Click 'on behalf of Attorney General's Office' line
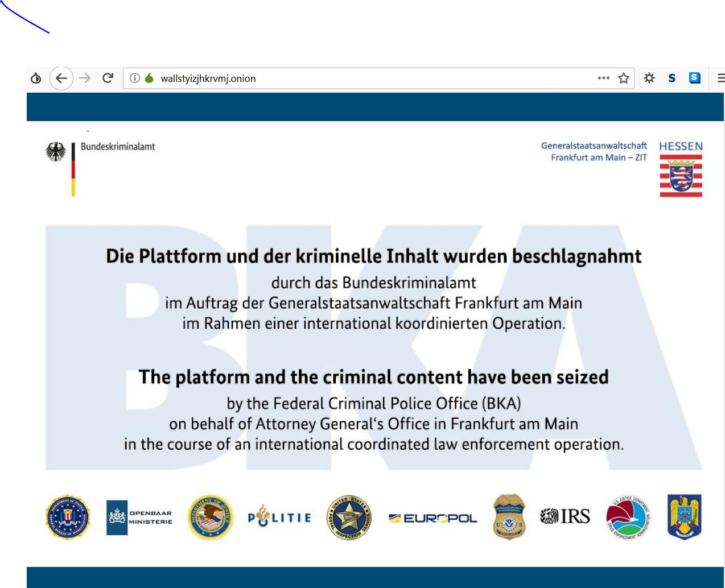725x588 pixels. pyautogui.click(x=374, y=424)
